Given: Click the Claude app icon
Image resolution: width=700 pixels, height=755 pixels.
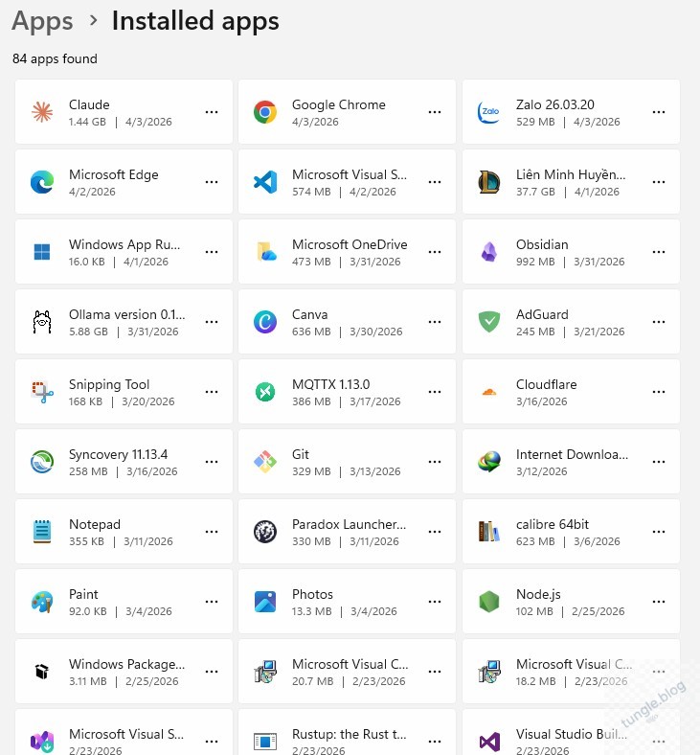Looking at the screenshot, I should pyautogui.click(x=42, y=112).
